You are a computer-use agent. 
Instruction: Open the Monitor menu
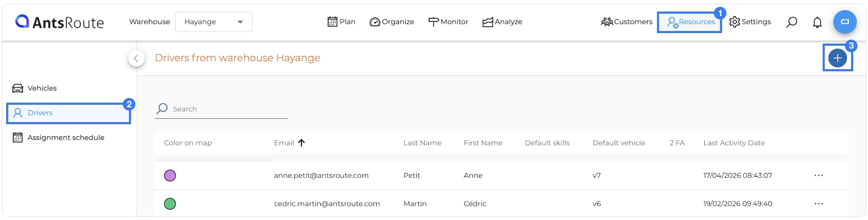pos(448,22)
